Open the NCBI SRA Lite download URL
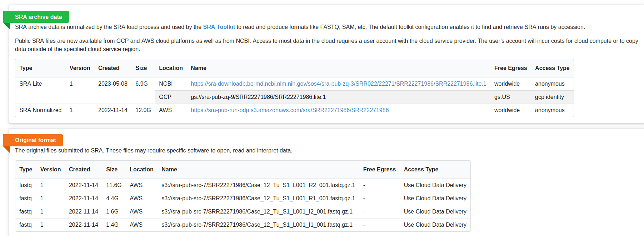644x236 pixels. coord(338,84)
